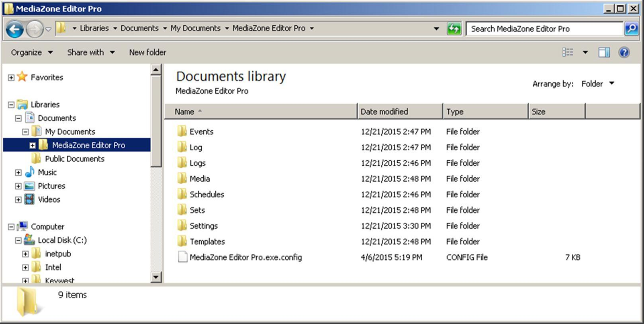Click the green refresh icon
Viewport: 644px width, 324px height.
(454, 29)
